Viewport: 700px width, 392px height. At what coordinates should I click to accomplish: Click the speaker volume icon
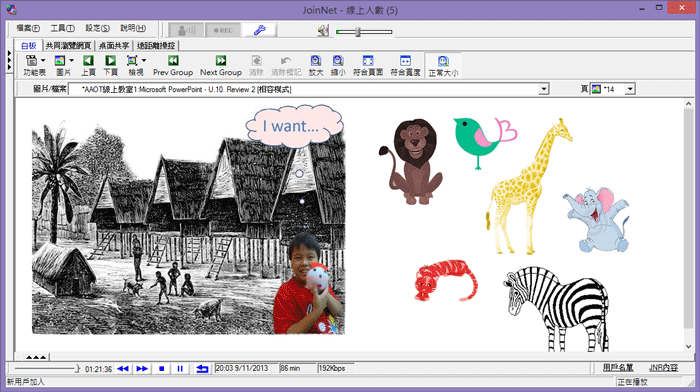click(323, 30)
